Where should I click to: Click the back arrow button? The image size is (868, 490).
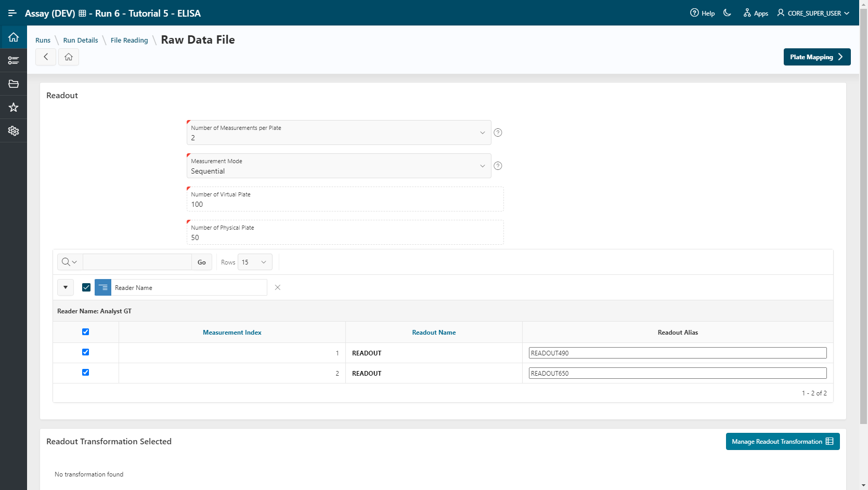46,57
